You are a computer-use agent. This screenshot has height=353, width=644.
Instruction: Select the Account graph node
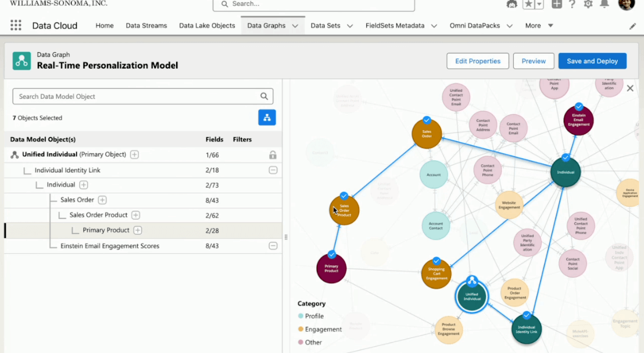(433, 174)
